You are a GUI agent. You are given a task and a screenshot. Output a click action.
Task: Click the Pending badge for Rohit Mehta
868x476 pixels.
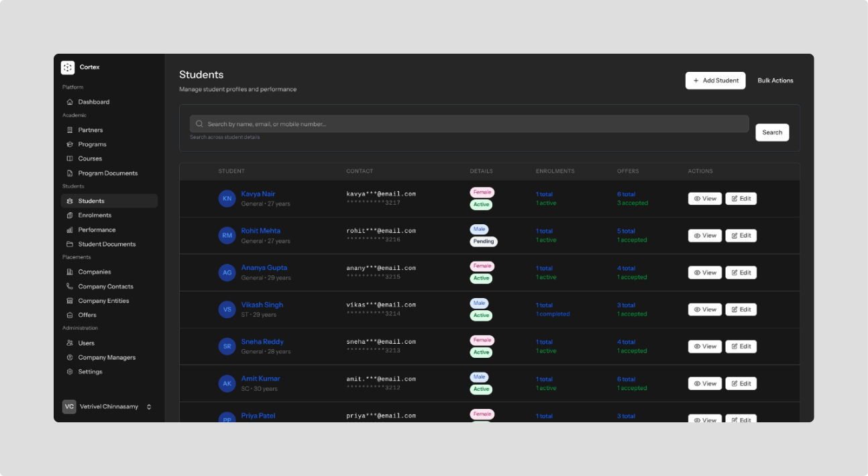tap(484, 242)
